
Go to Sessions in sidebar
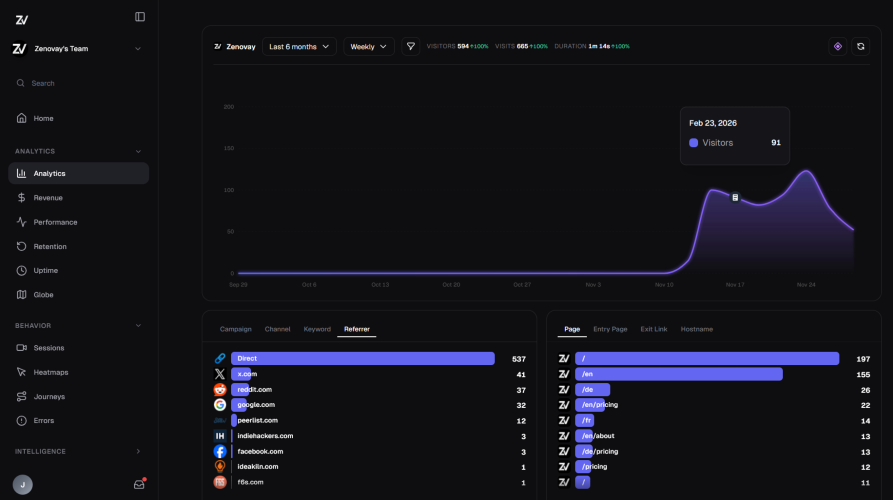point(48,348)
